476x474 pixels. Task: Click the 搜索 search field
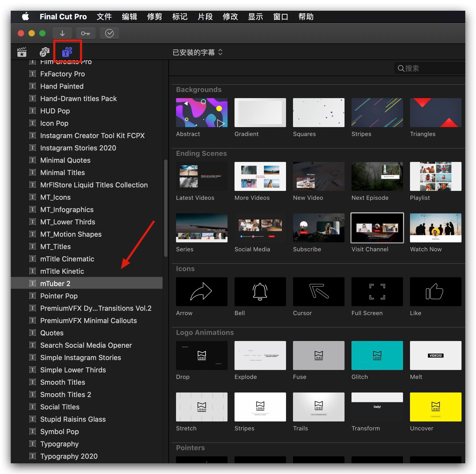click(x=430, y=68)
